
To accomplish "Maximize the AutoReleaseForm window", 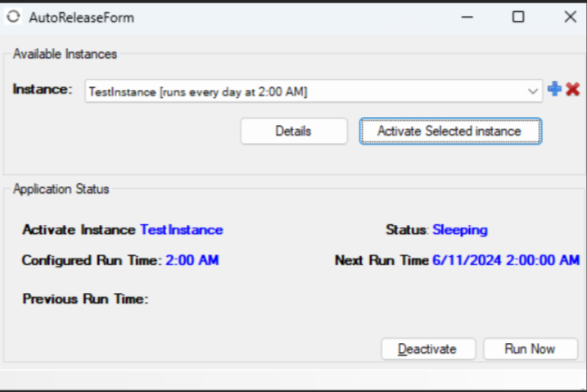I will [x=518, y=17].
